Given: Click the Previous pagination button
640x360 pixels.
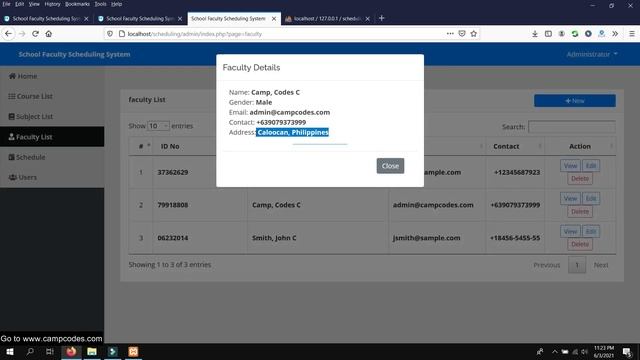Looking at the screenshot, I should [547, 265].
